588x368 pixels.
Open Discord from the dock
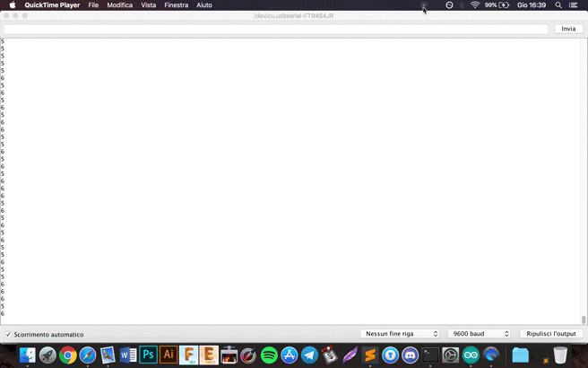[x=411, y=355]
